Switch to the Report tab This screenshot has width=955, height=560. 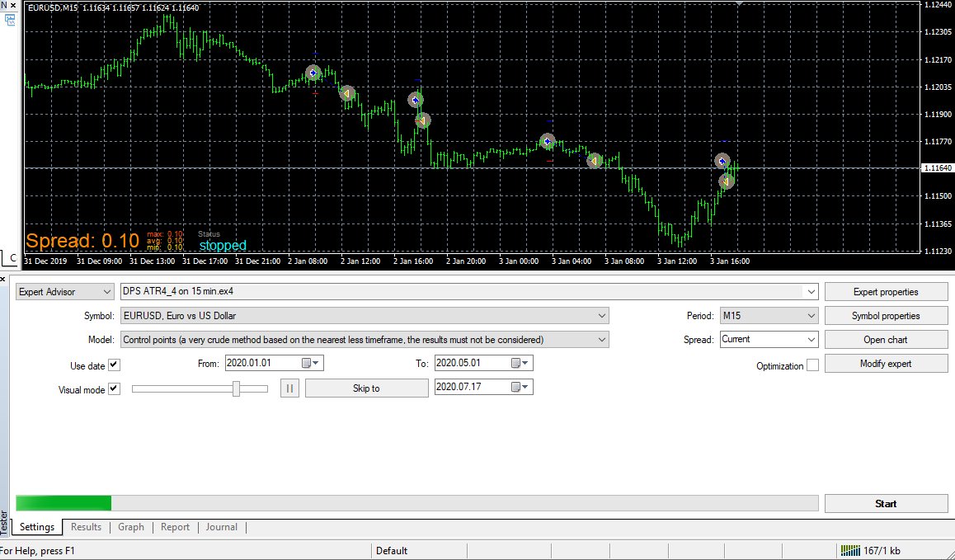(x=176, y=527)
